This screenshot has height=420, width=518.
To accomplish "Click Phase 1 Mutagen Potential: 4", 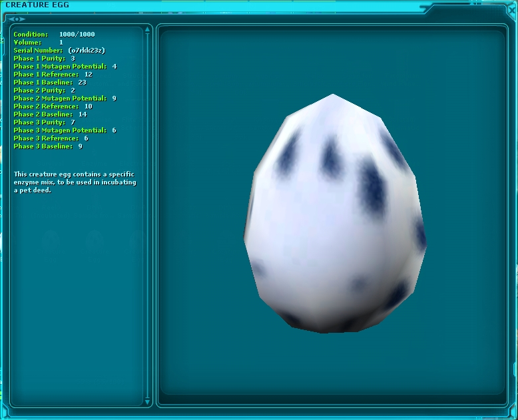I will click(65, 67).
